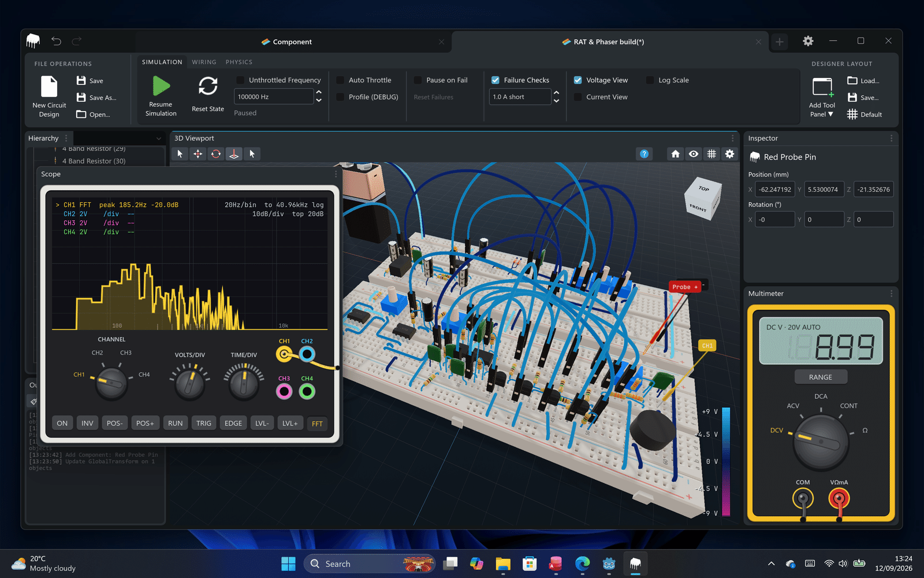Click the scope CH1 yellow connector

[x=284, y=354]
